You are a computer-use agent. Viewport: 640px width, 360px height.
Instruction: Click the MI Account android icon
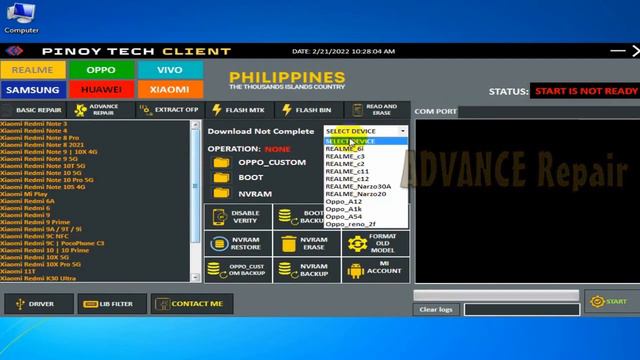tap(356, 271)
